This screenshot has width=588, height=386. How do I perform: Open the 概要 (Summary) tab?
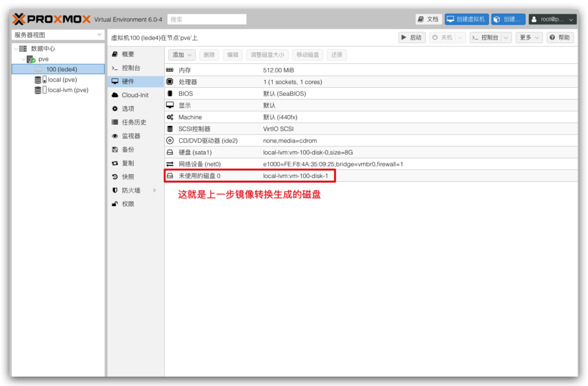(x=127, y=54)
